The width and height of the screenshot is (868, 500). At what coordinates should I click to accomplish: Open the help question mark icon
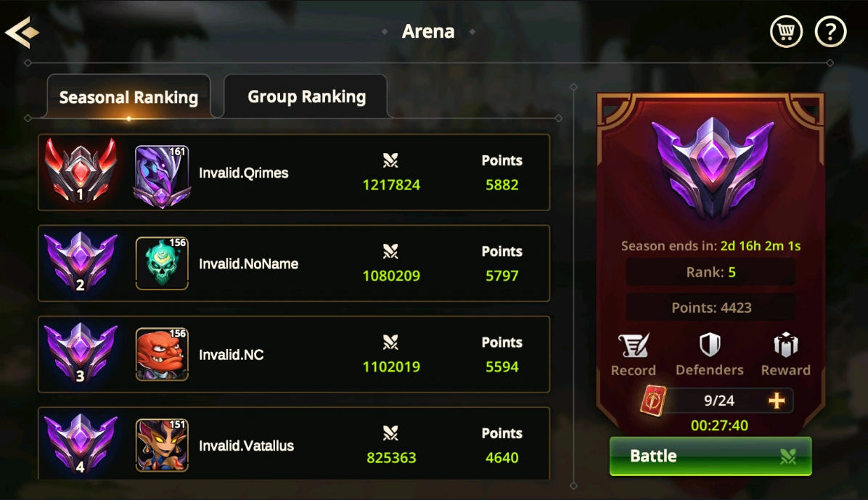tap(830, 31)
